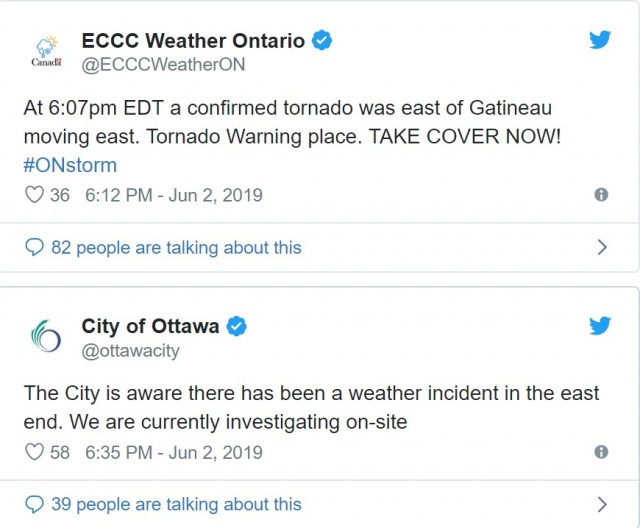
Task: Click City of Ottawa avatar logo
Action: point(46,336)
